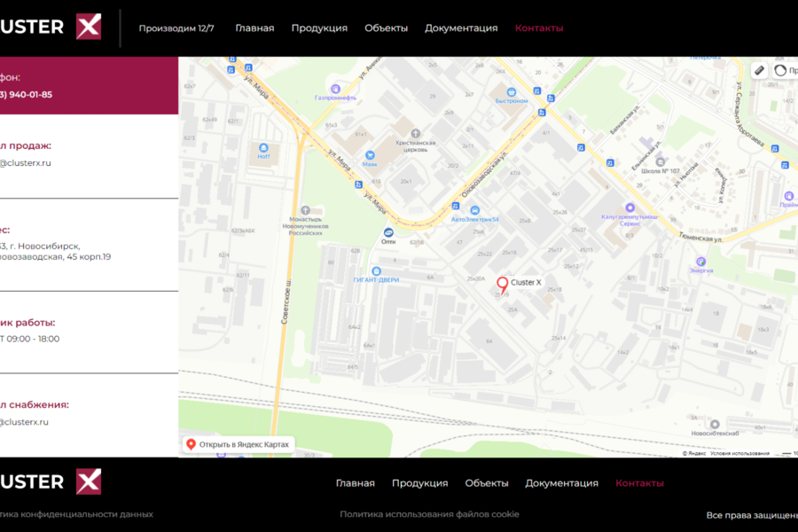Click the red Cluster X map pin
Image resolution: width=798 pixels, height=532 pixels.
[503, 286]
